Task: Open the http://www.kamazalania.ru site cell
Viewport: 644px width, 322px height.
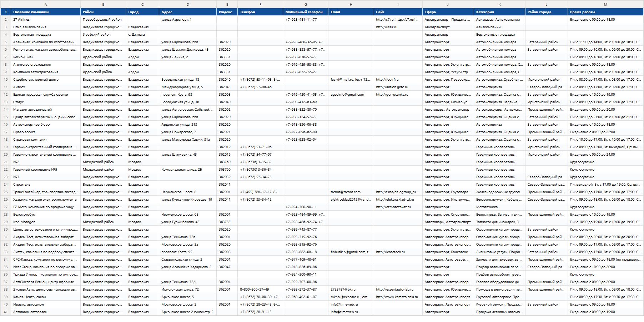Action: (x=398, y=297)
